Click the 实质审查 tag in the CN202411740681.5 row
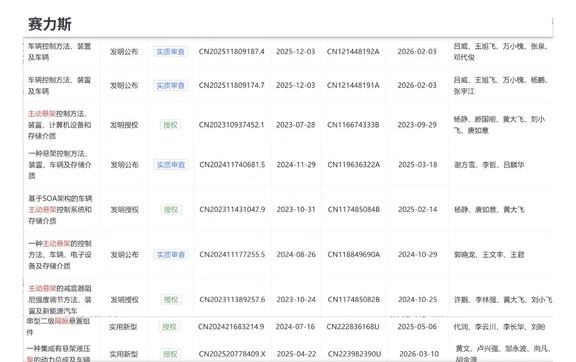Screen dimensions: 576x362 pos(171,165)
